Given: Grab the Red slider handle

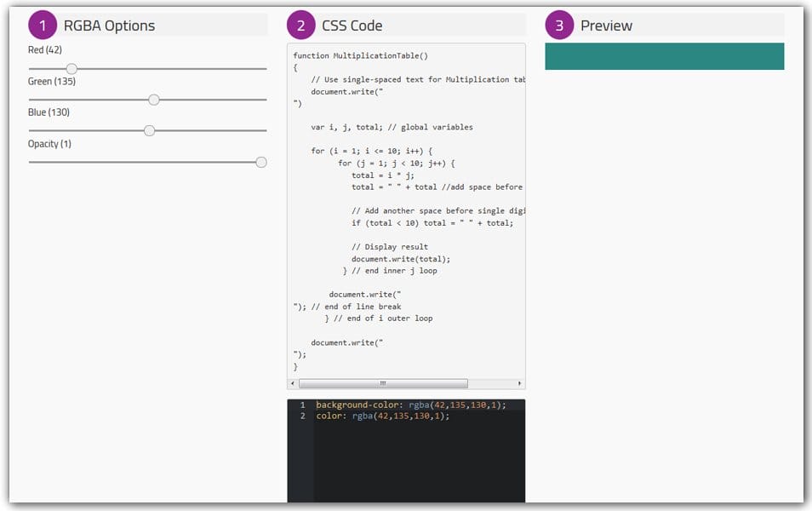Looking at the screenshot, I should 71,68.
